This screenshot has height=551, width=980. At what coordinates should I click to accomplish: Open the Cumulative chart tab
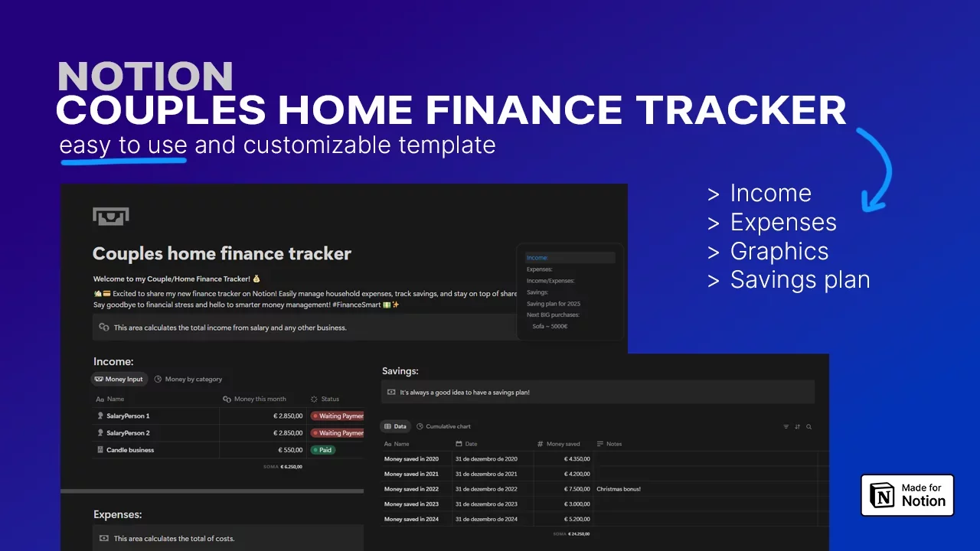click(443, 426)
